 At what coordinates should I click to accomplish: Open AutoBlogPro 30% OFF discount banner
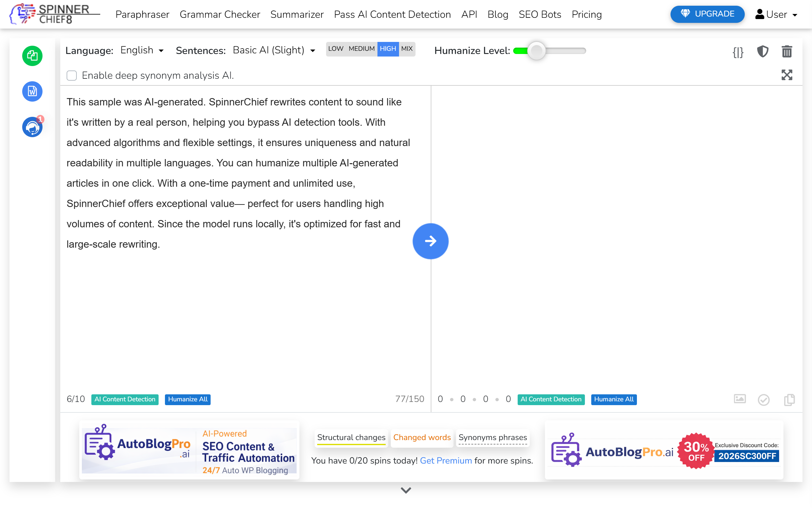pyautogui.click(x=665, y=450)
